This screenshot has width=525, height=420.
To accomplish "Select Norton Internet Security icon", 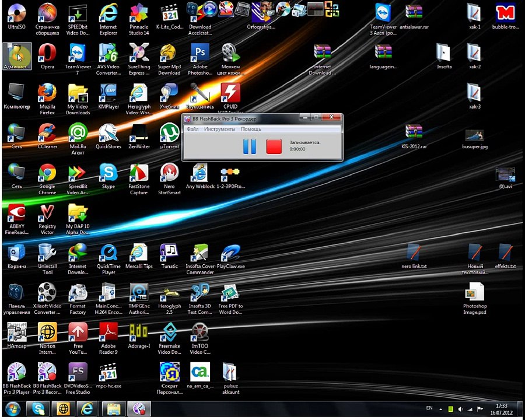I will [47, 338].
